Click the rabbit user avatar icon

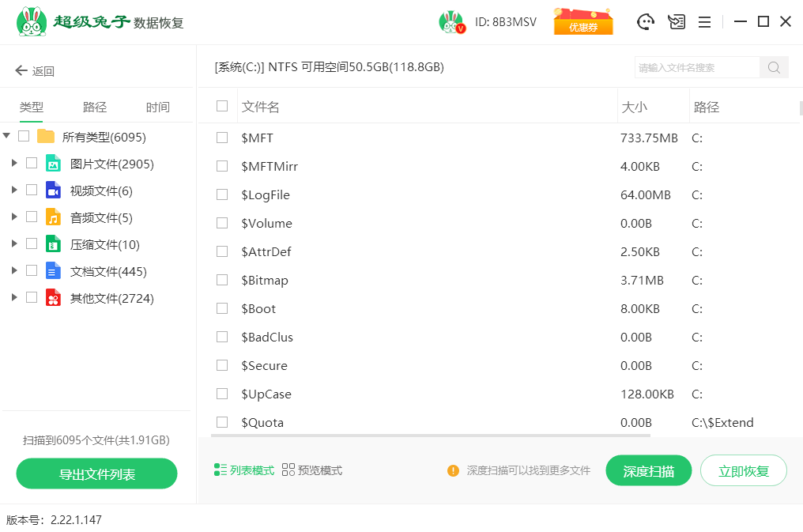tap(451, 22)
